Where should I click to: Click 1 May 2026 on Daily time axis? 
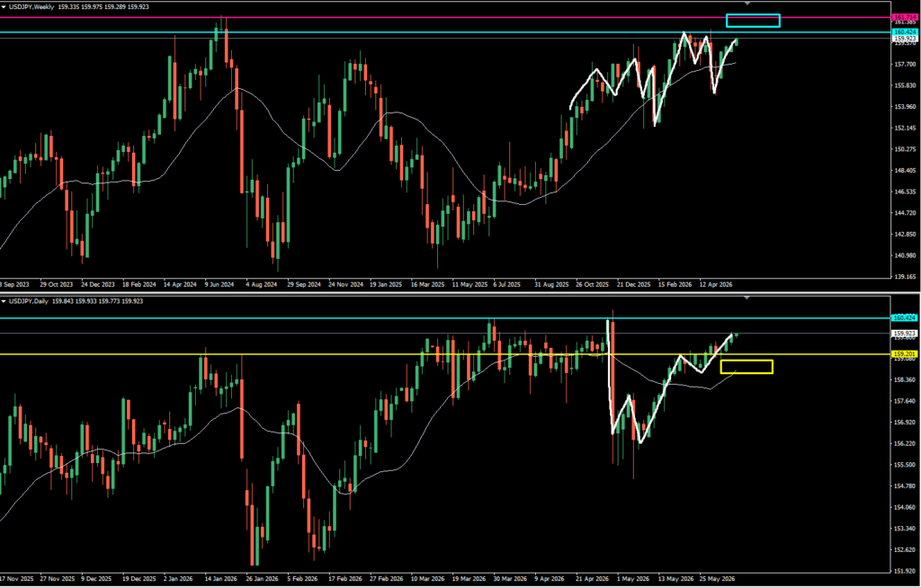pos(634,578)
